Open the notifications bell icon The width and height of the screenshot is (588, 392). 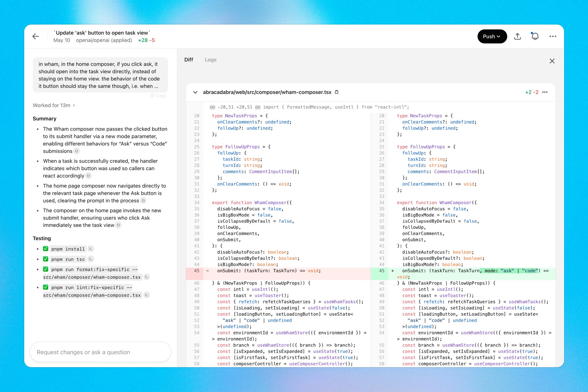coord(535,36)
